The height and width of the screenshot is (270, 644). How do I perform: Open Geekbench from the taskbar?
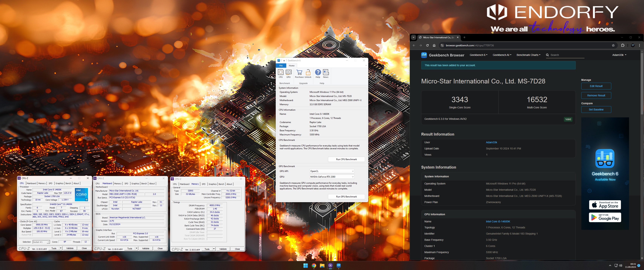(x=338, y=265)
